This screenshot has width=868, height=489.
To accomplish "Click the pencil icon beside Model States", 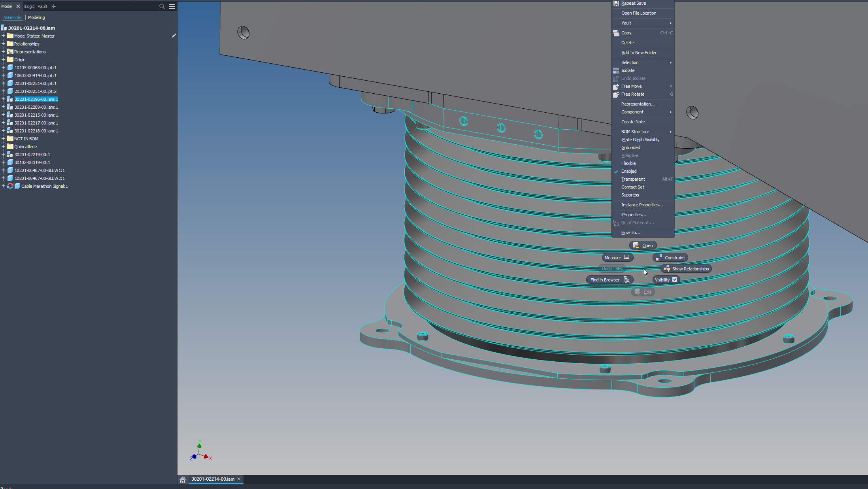I will (x=174, y=36).
